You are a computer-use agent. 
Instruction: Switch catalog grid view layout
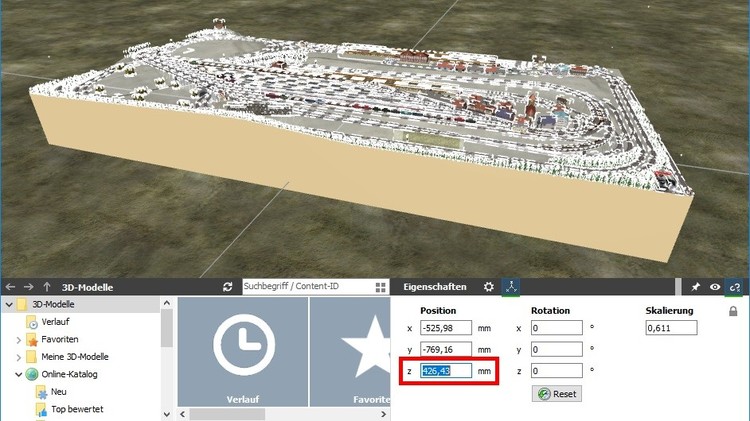tap(380, 287)
